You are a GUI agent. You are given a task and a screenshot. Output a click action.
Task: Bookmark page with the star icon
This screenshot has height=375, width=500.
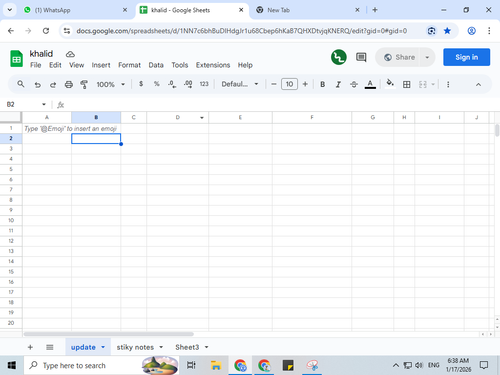447,31
